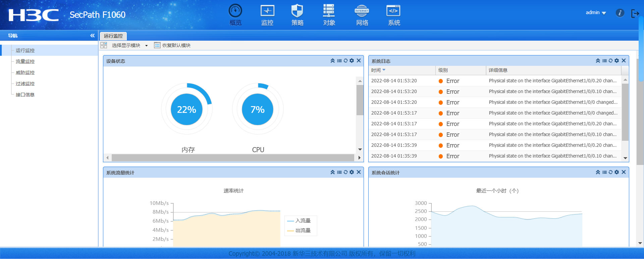The width and height of the screenshot is (644, 259).
Task: Refresh the 设备状态 panel
Action: [x=345, y=61]
